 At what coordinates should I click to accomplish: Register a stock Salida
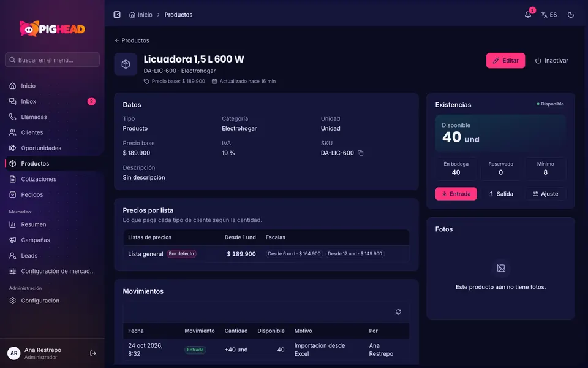pyautogui.click(x=500, y=194)
